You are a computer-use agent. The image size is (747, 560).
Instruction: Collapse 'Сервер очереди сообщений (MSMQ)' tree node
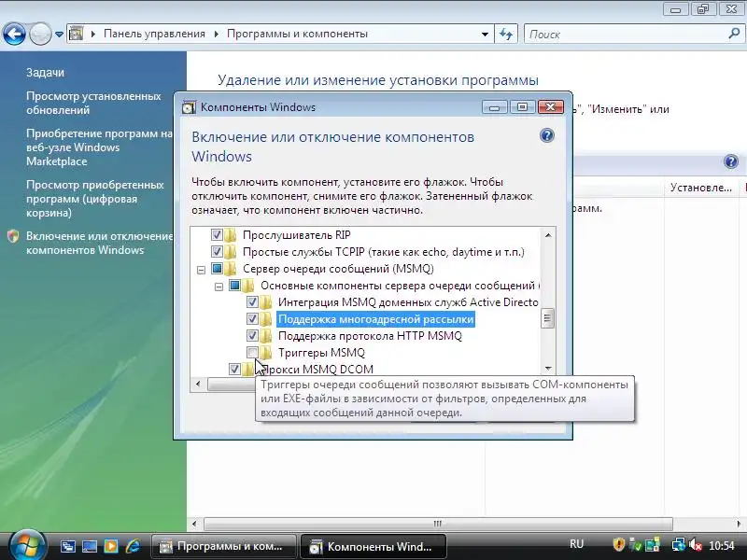pyautogui.click(x=201, y=270)
